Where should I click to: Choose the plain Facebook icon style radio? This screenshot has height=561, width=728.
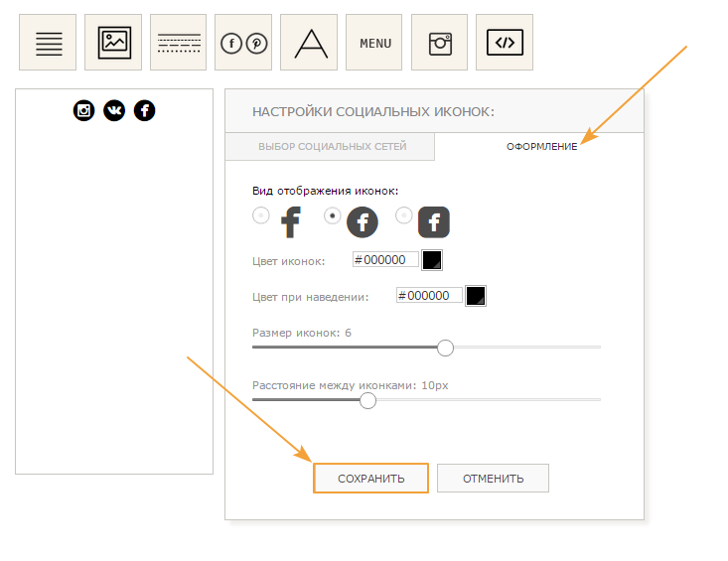[261, 215]
